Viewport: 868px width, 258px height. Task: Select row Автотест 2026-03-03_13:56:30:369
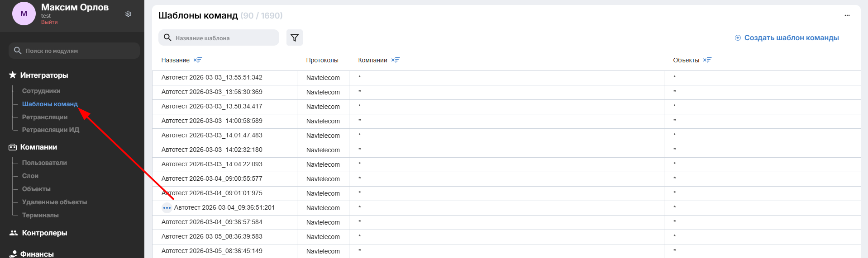(506, 92)
